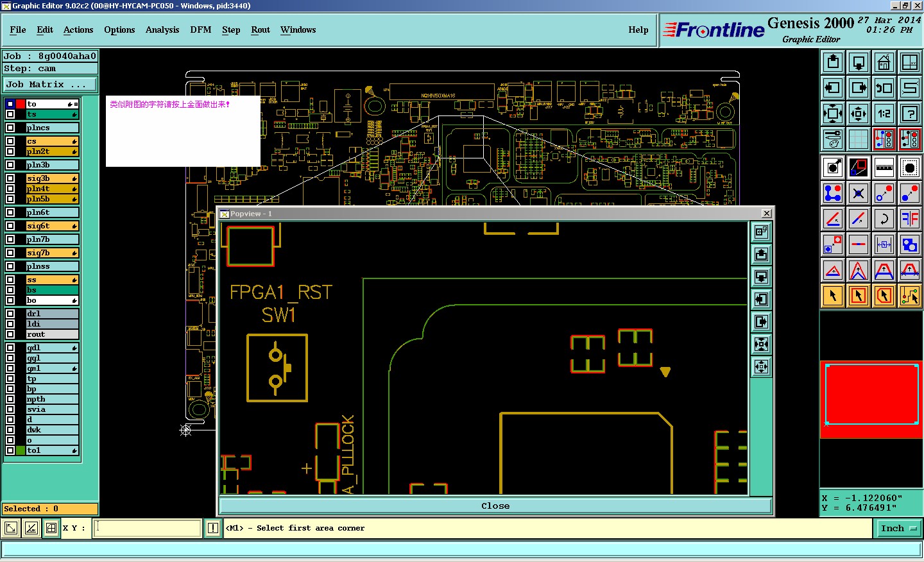Click the grid display icon
The width and height of the screenshot is (924, 562).
click(858, 139)
